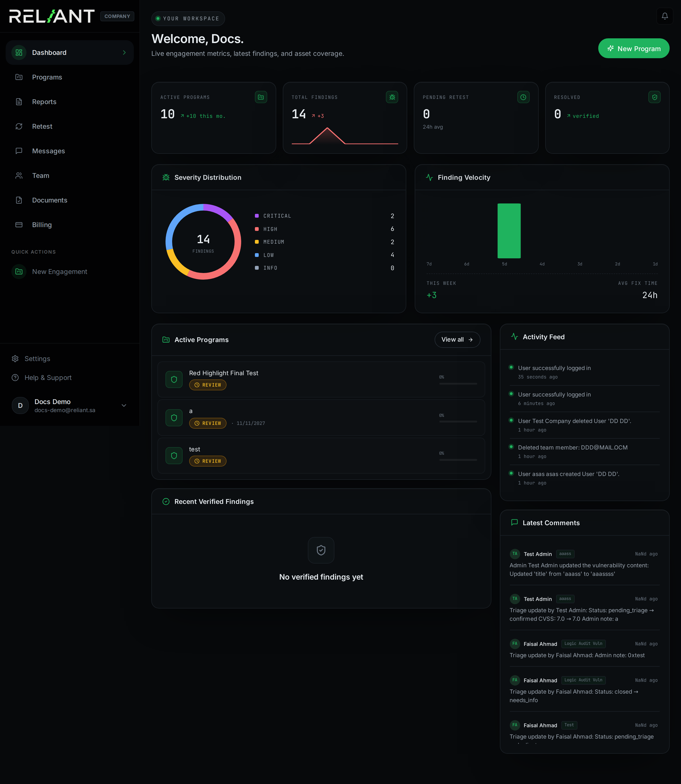Click the Retest refresh icon

click(x=19, y=126)
